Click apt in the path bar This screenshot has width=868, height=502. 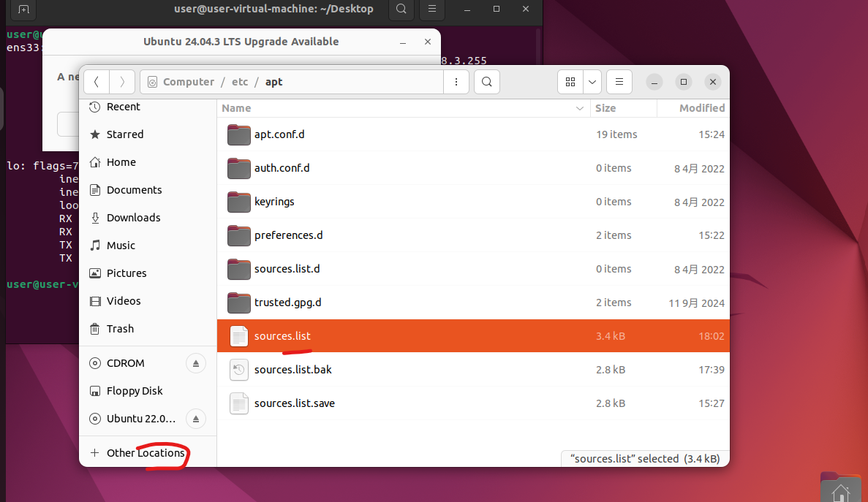(274, 82)
